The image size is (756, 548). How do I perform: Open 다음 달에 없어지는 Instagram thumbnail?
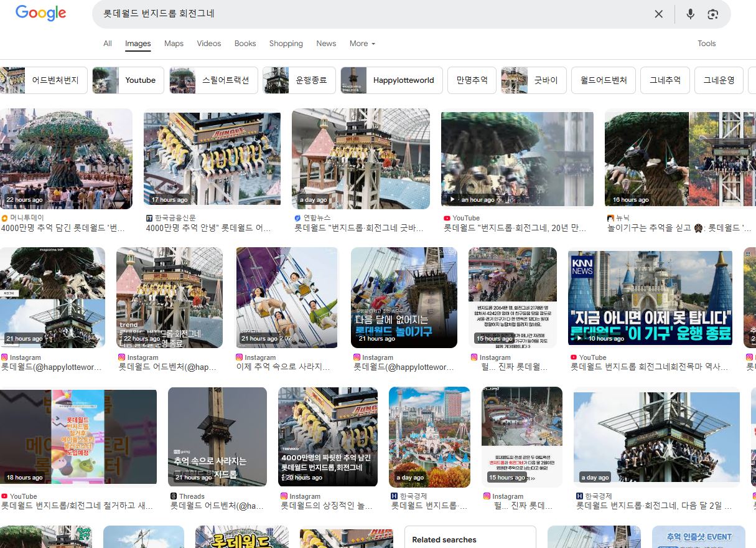(404, 298)
